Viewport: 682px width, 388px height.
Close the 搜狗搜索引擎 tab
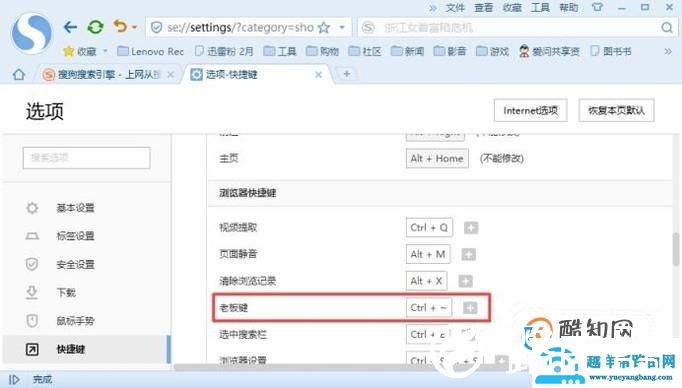171,75
